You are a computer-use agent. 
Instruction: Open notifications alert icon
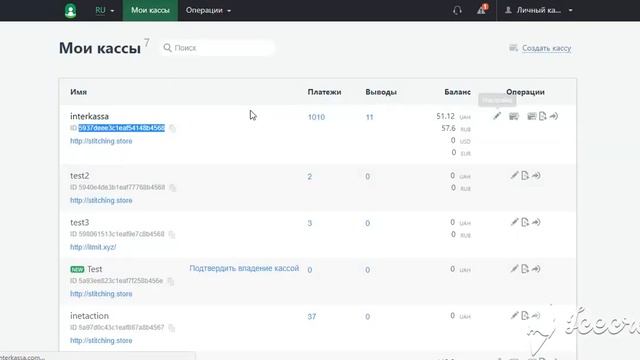pos(482,9)
